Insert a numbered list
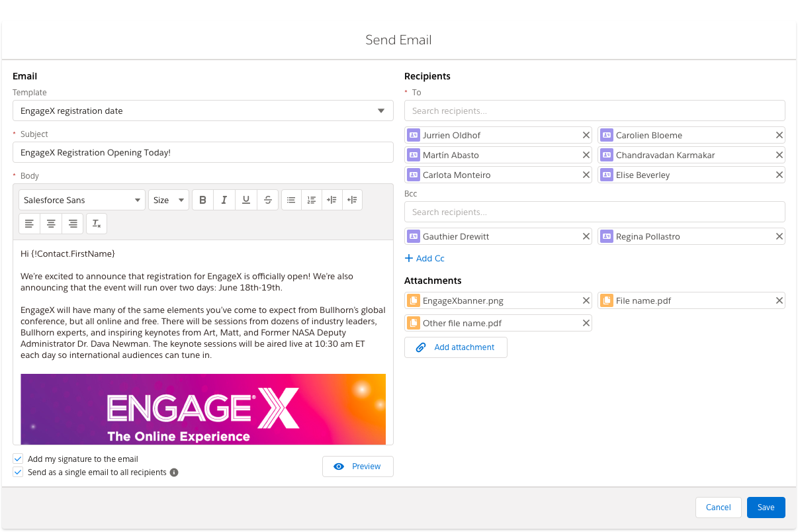The image size is (798, 532). [312, 200]
